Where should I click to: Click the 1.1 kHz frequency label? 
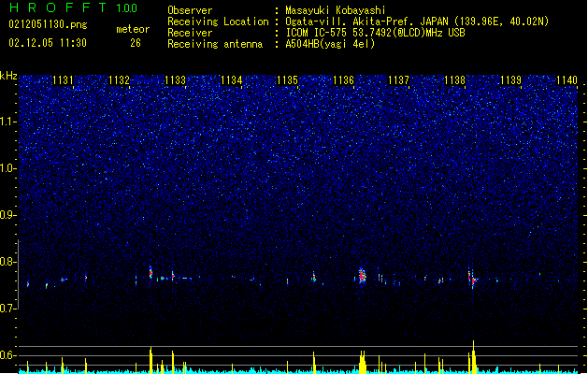(8, 122)
